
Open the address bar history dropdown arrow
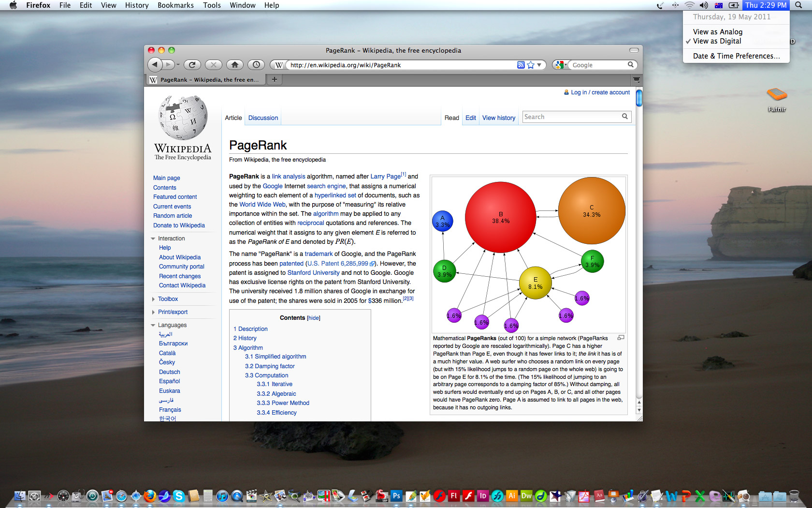tap(539, 65)
